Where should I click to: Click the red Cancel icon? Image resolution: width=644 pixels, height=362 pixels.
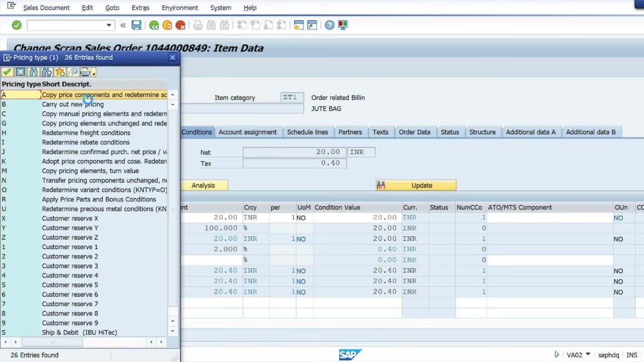point(180,25)
